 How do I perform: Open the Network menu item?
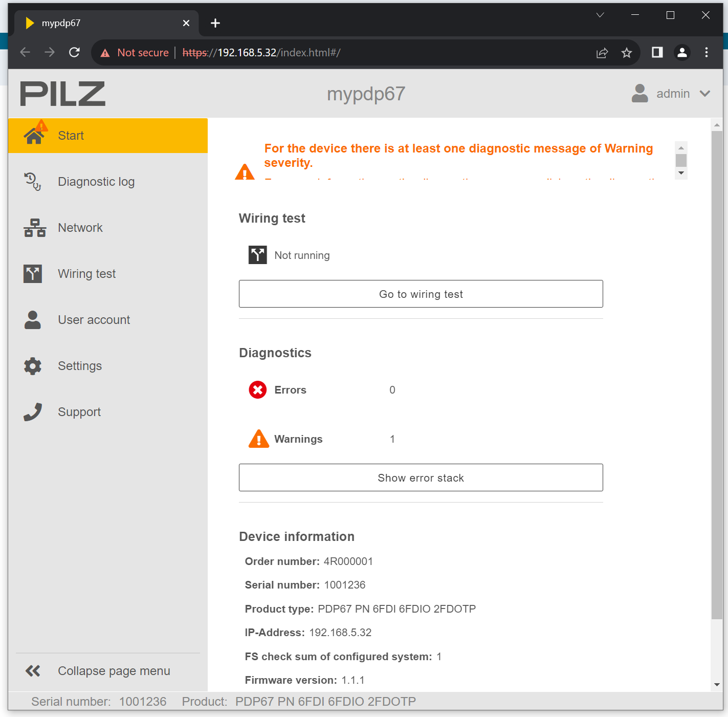point(108,228)
